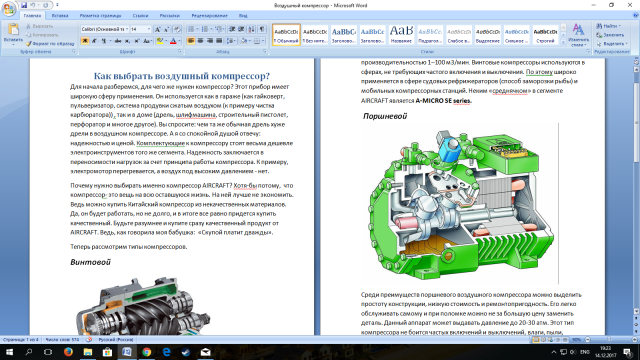Screen dimensions: 640x360
Task: Increase font size (Grow Font)
Action: [x=158, y=29]
